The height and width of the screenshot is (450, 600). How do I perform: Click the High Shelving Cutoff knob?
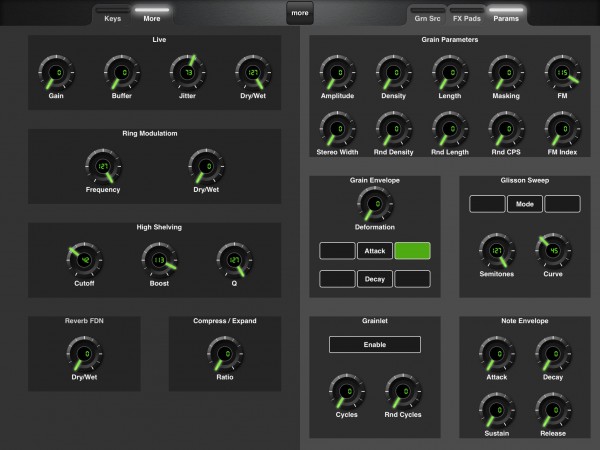(84, 260)
